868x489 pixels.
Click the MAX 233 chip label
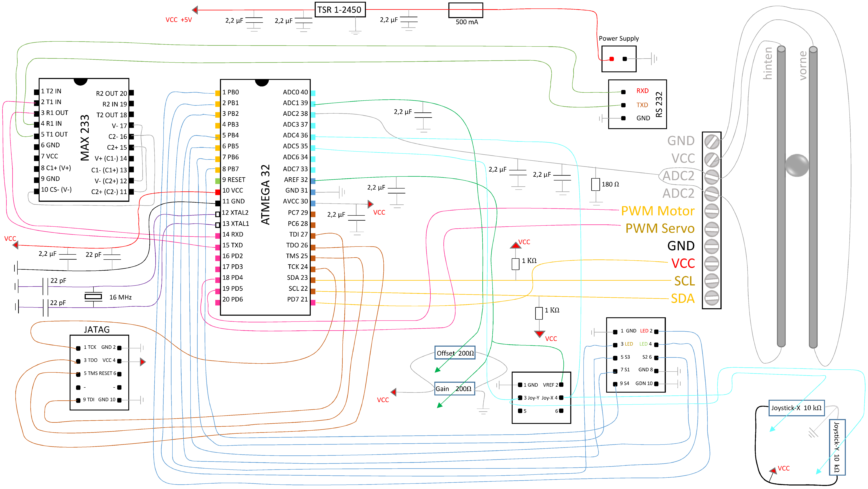(85, 138)
